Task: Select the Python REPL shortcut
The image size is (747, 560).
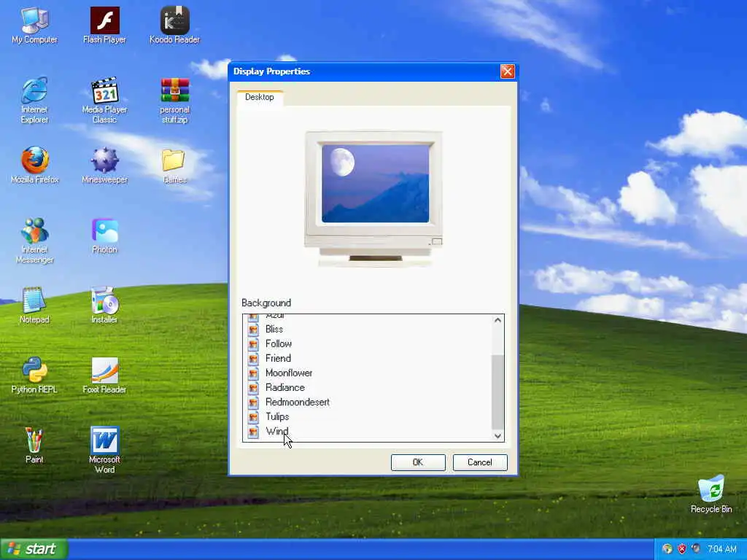Action: [x=34, y=376]
